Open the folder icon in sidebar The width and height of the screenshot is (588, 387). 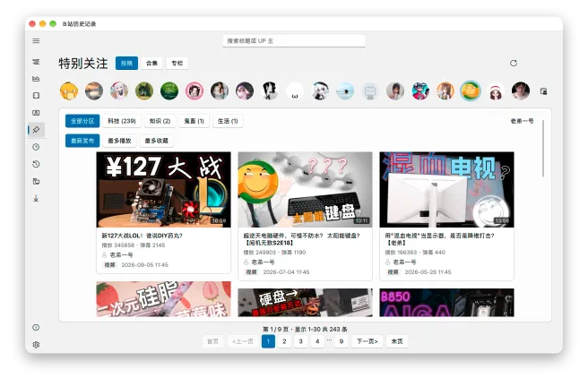point(36,181)
